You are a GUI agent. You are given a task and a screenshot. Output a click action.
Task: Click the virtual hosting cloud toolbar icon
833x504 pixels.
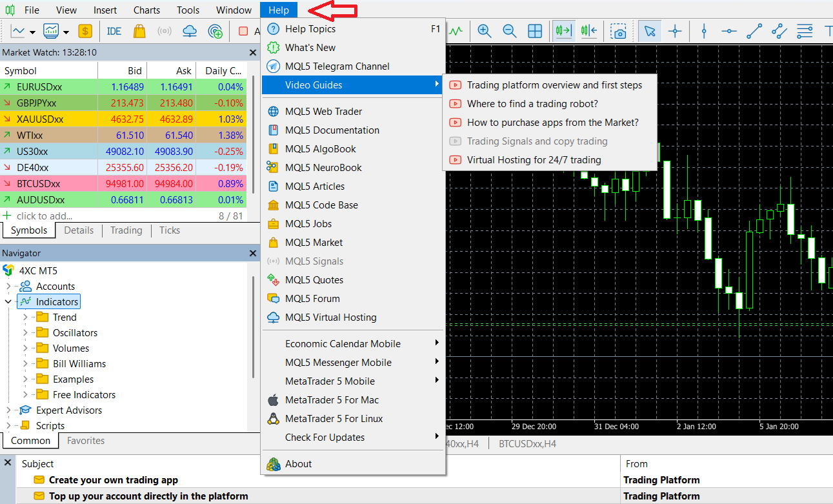click(x=190, y=31)
